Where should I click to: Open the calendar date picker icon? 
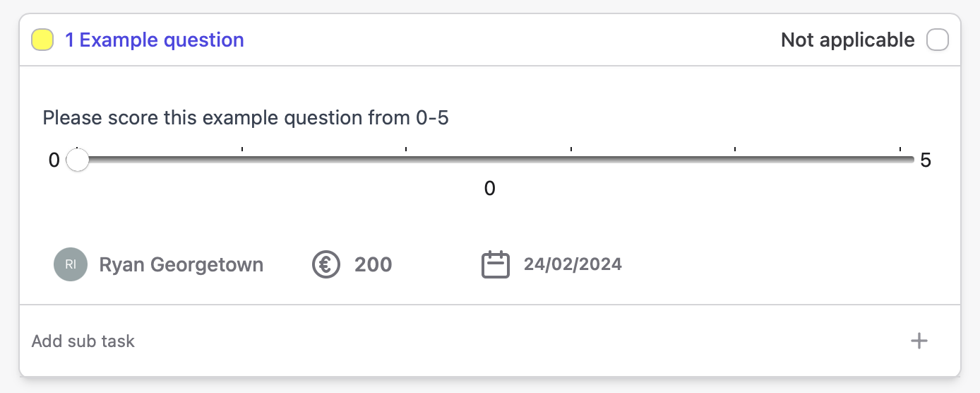pos(496,264)
